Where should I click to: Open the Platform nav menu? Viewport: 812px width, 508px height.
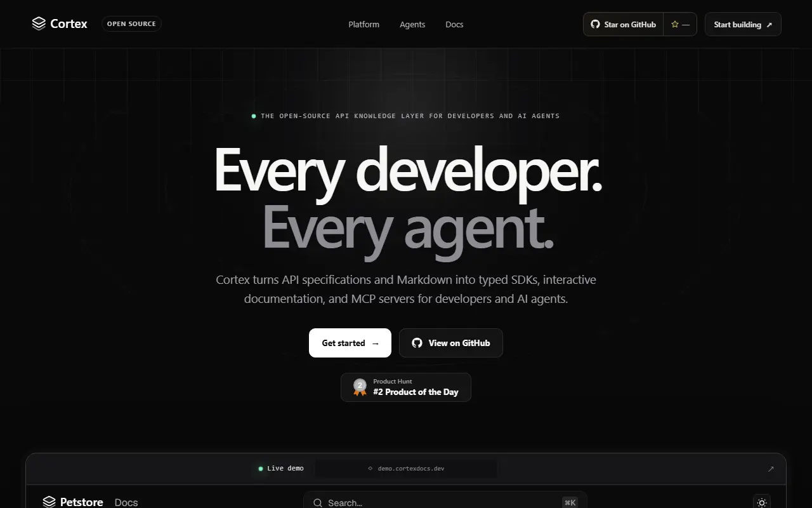tap(364, 24)
